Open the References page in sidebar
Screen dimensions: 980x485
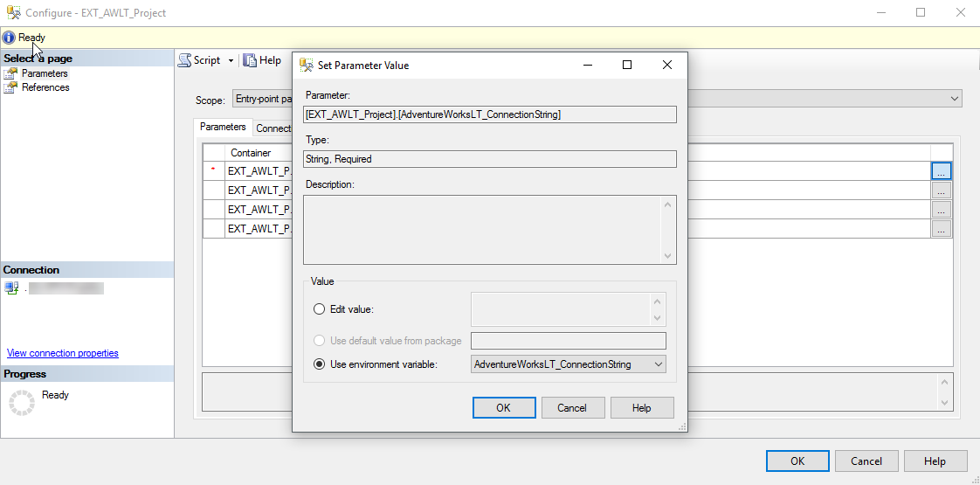(45, 87)
